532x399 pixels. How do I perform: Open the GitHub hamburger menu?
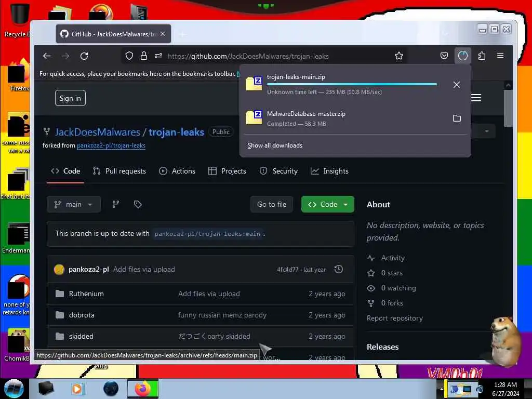point(476,98)
